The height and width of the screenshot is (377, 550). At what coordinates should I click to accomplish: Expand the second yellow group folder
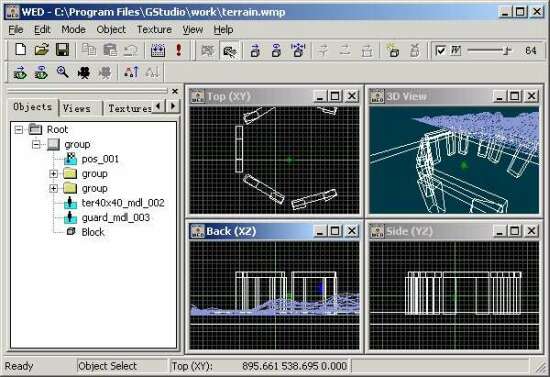53,188
